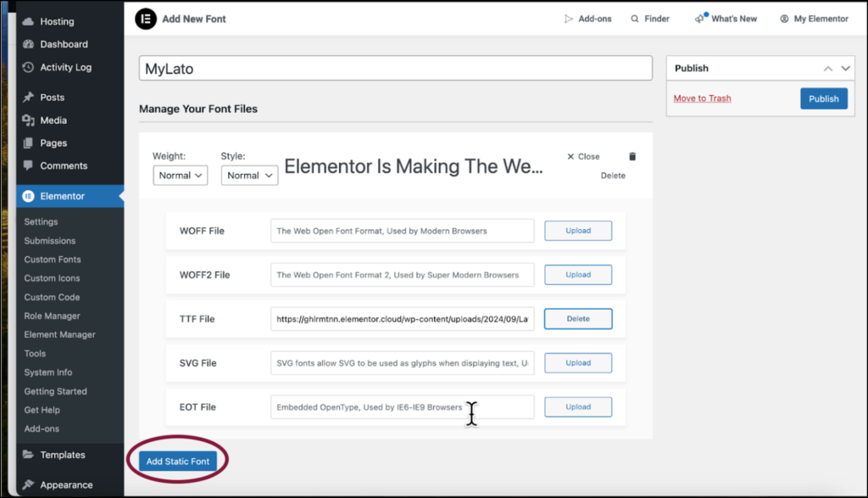The width and height of the screenshot is (868, 498).
Task: Open Tools submenu item
Action: coord(35,354)
